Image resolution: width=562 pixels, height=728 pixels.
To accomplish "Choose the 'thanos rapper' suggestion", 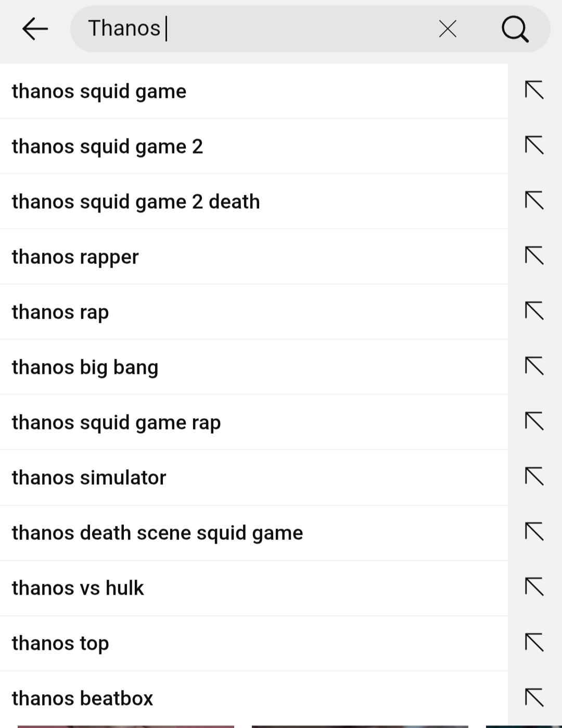I will pos(75,257).
